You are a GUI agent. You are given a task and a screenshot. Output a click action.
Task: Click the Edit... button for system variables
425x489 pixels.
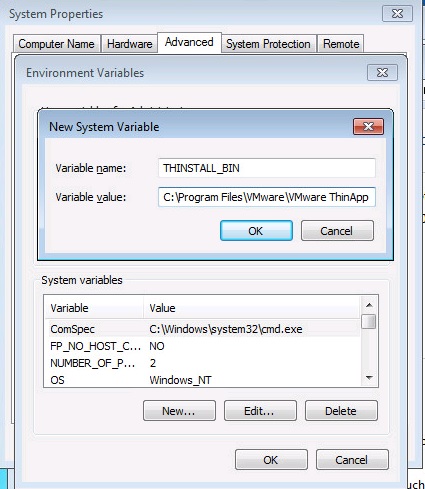(x=260, y=411)
